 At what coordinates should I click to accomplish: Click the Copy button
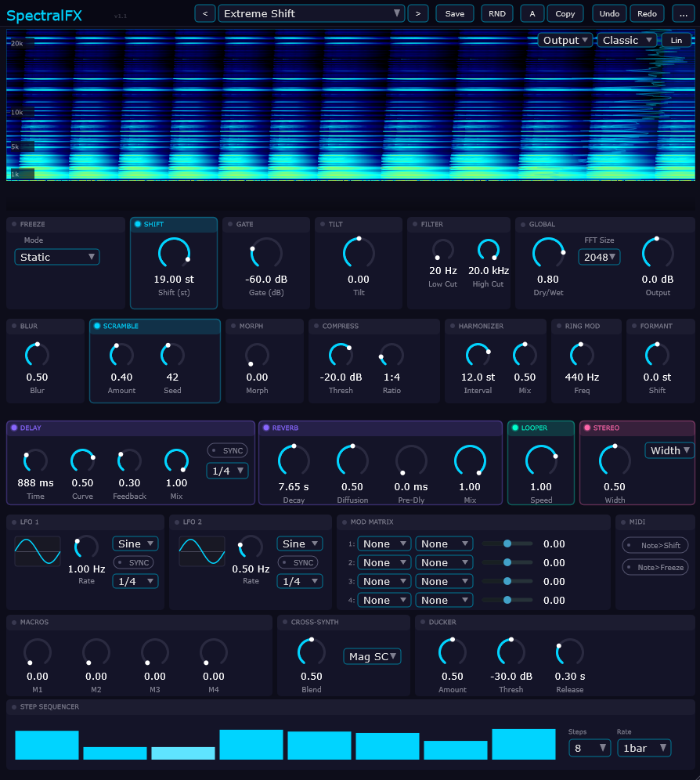565,13
